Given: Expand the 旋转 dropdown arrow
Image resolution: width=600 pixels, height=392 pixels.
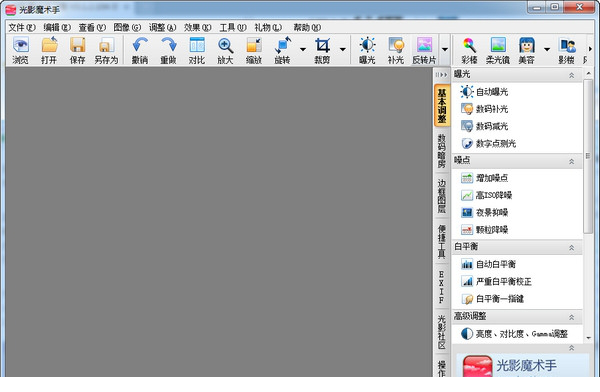Looking at the screenshot, I should point(303,49).
